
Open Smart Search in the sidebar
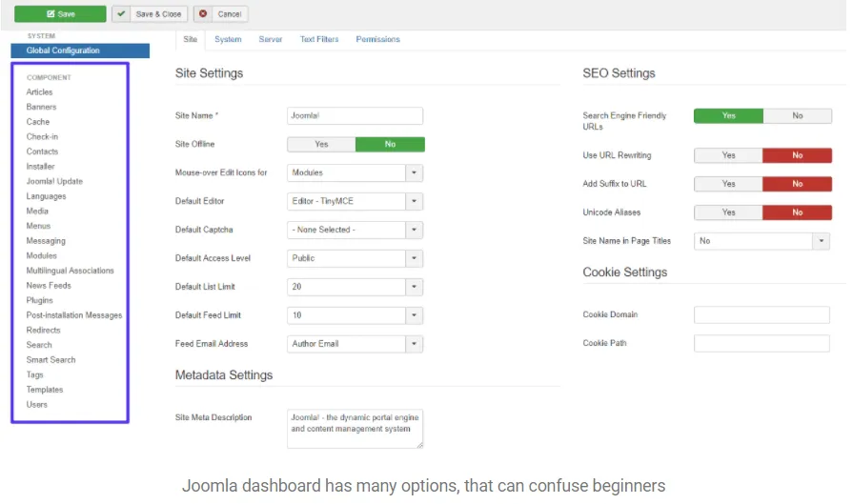51,360
